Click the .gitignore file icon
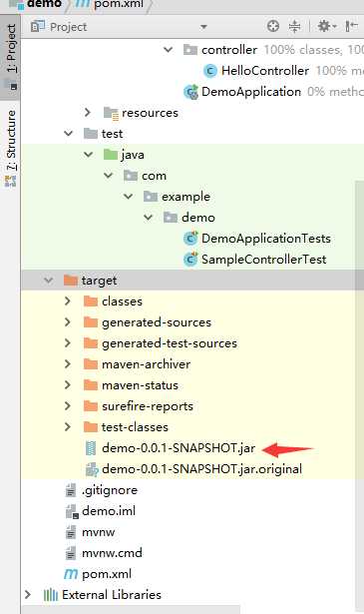Image resolution: width=364 pixels, height=614 pixels. pos(71,490)
